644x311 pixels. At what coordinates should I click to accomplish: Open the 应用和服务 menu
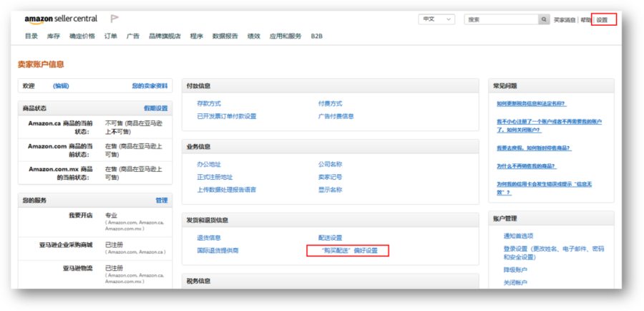(286, 37)
